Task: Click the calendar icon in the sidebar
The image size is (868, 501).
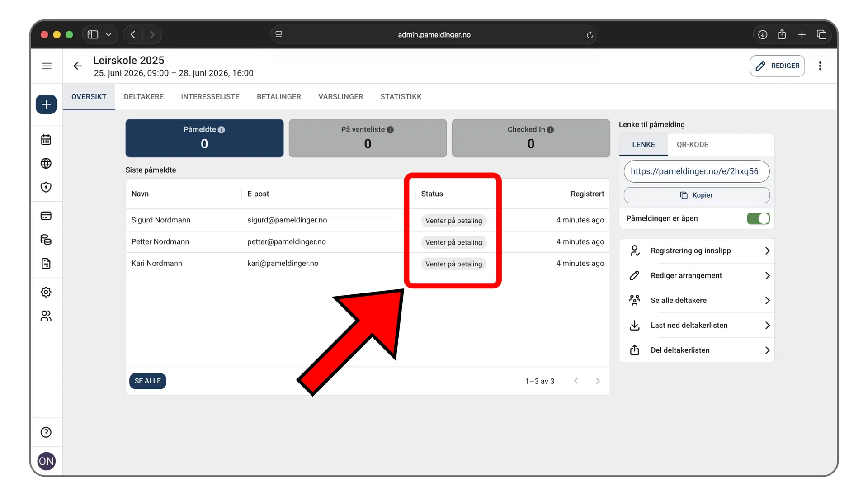Action: click(46, 140)
